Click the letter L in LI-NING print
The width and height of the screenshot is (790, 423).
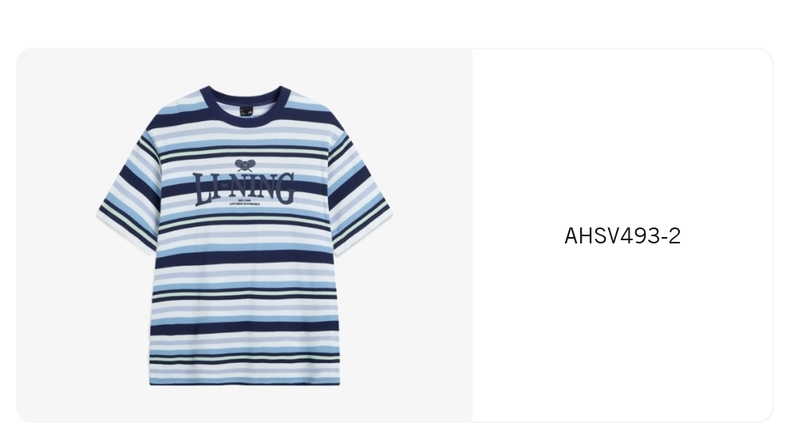coord(202,190)
